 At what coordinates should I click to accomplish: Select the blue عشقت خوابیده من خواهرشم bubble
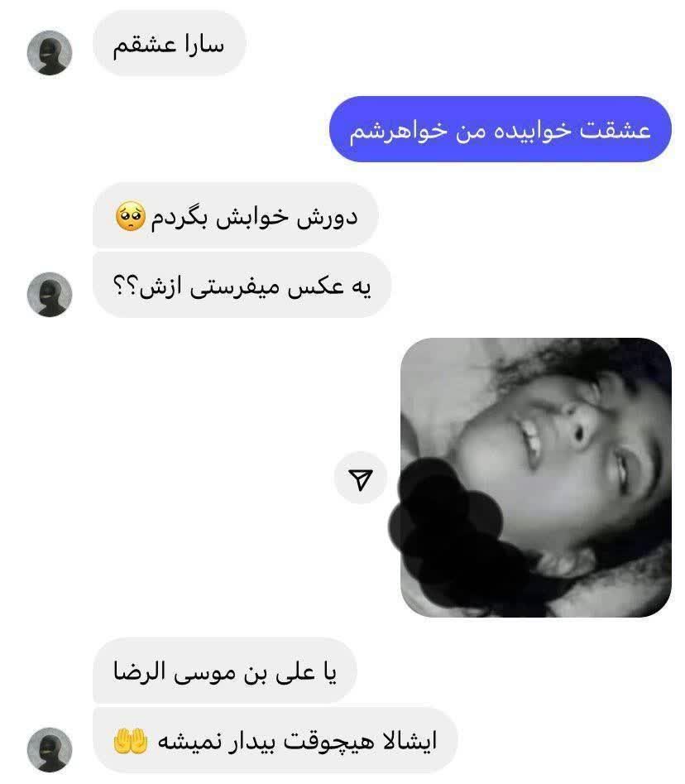tap(501, 129)
